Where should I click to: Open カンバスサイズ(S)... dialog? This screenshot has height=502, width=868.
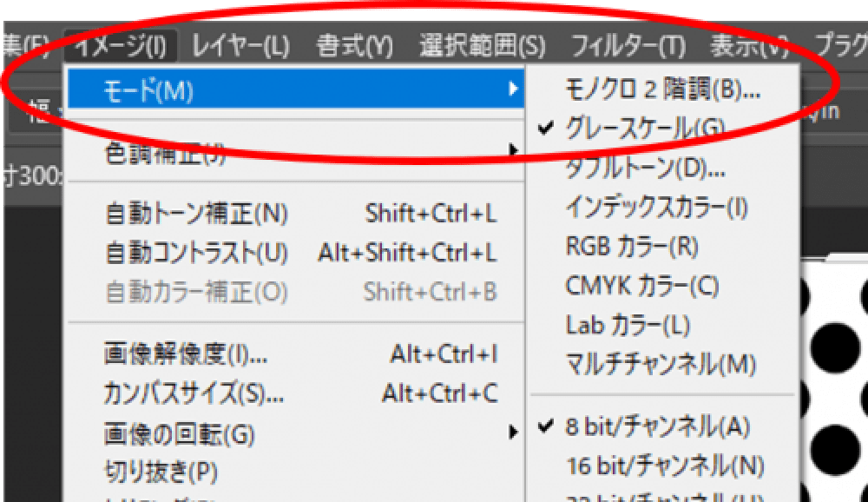pos(296,393)
